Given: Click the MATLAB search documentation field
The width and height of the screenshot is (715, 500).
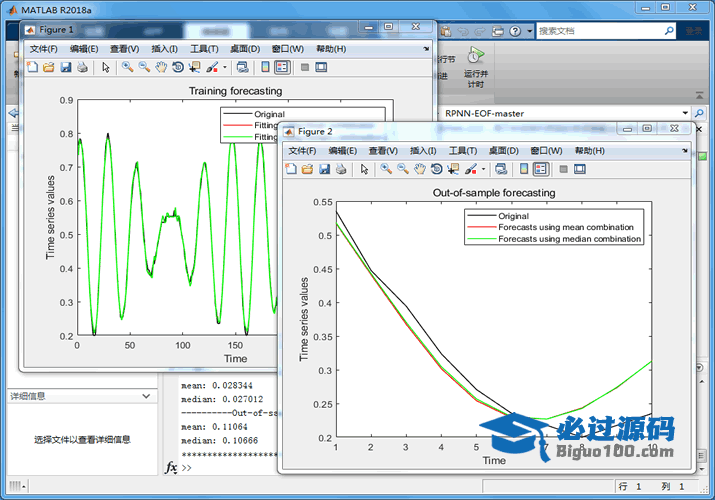Looking at the screenshot, I should click(600, 31).
